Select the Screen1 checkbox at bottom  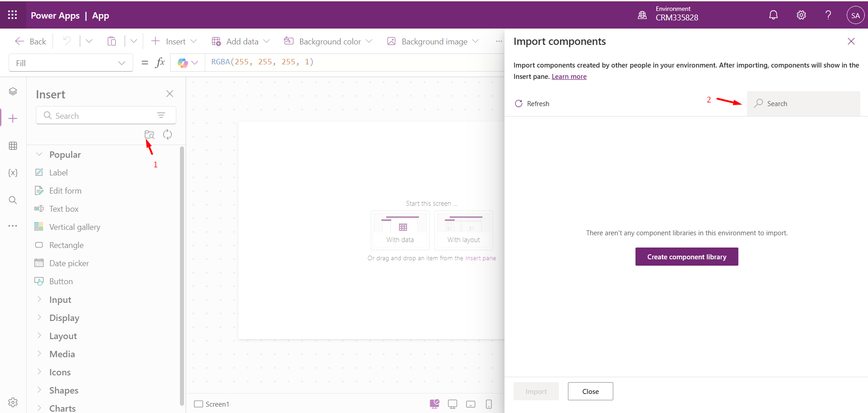coord(199,404)
